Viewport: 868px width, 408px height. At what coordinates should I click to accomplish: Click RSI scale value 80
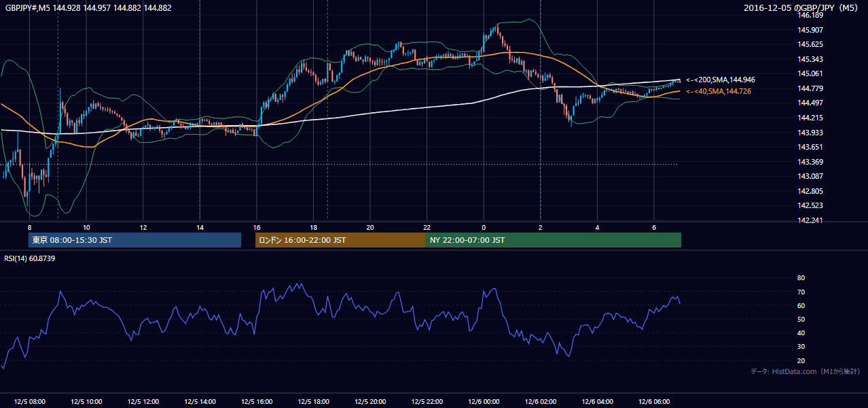801,278
